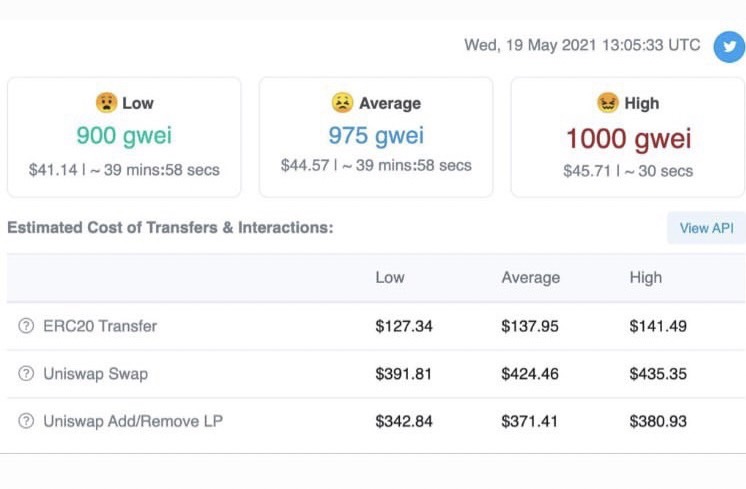The width and height of the screenshot is (746, 489).
Task: Click the Low column header in table
Action: 390,277
